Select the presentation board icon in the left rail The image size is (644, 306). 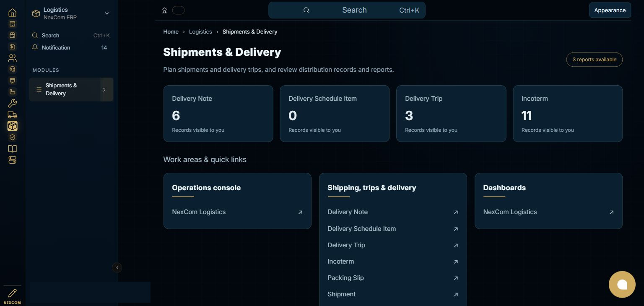click(12, 81)
